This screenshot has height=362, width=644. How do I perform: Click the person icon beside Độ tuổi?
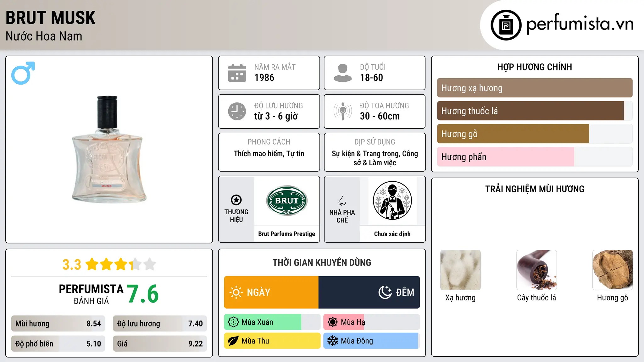pos(343,73)
